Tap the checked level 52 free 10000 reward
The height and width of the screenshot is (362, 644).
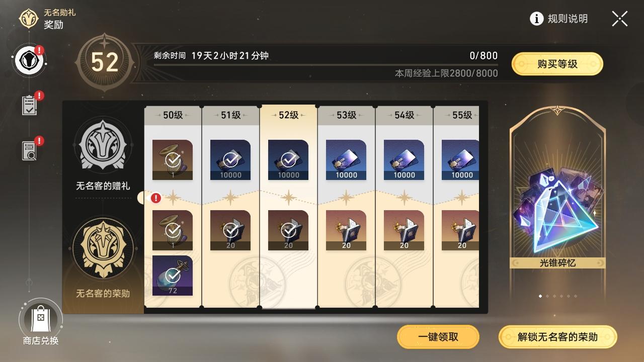pyautogui.click(x=288, y=160)
